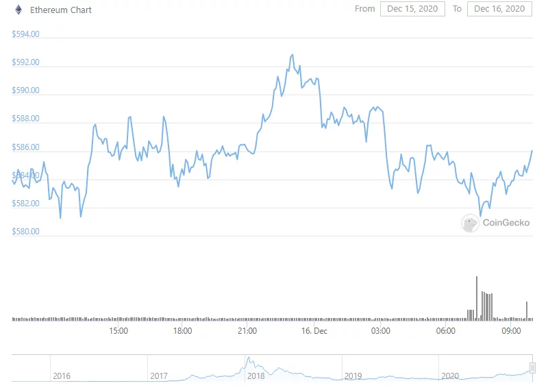Screen dimensions: 548x392
Task: Click the Ethereum diamond logo icon
Action: [18, 10]
